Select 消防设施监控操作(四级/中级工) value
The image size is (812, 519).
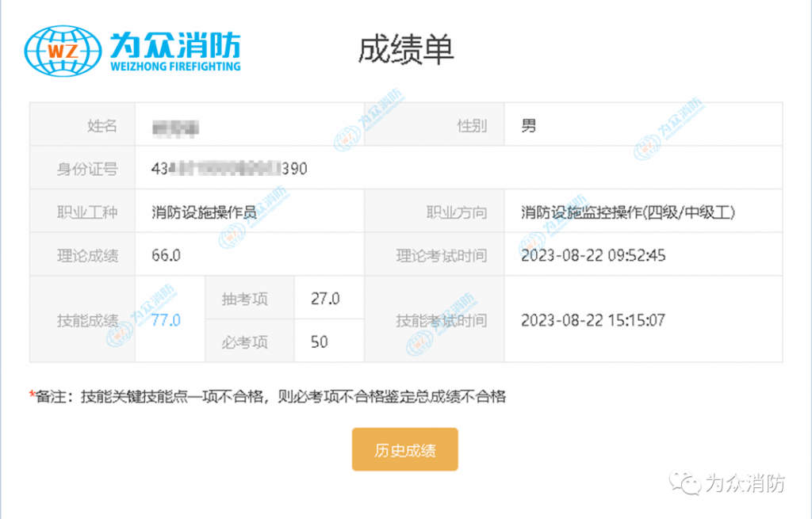[628, 212]
